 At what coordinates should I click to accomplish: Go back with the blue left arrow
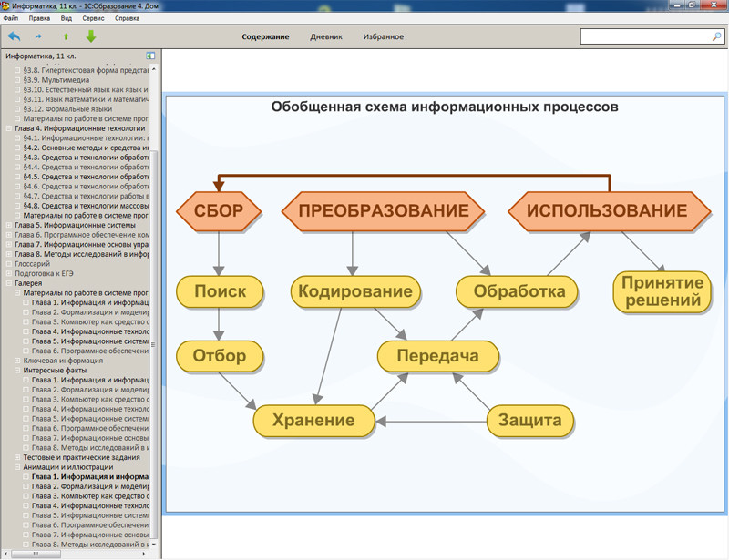[x=15, y=36]
